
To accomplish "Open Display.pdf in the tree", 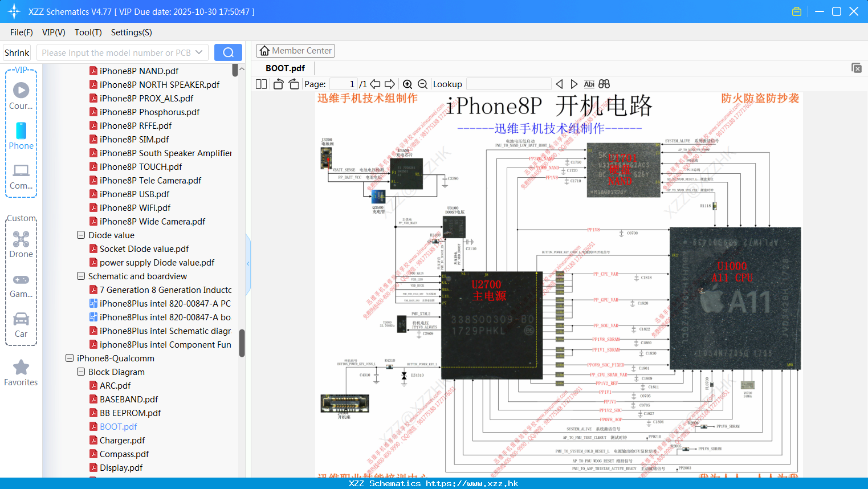I will 121,467.
